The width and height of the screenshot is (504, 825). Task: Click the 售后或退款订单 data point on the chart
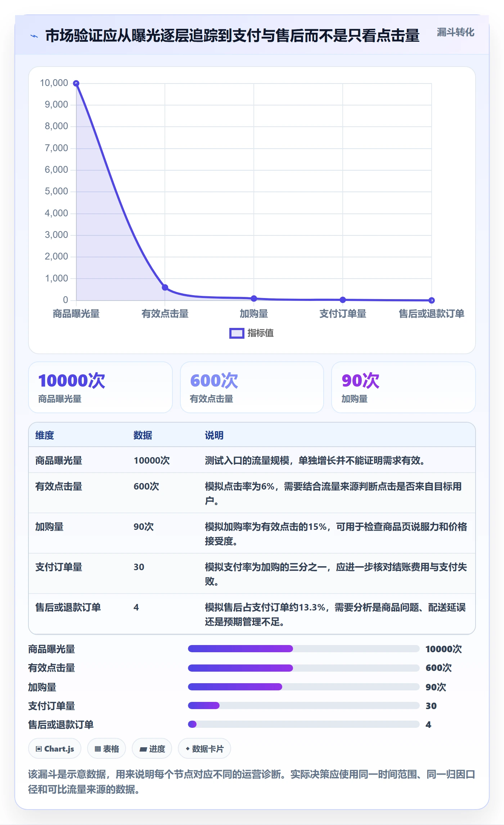[432, 300]
